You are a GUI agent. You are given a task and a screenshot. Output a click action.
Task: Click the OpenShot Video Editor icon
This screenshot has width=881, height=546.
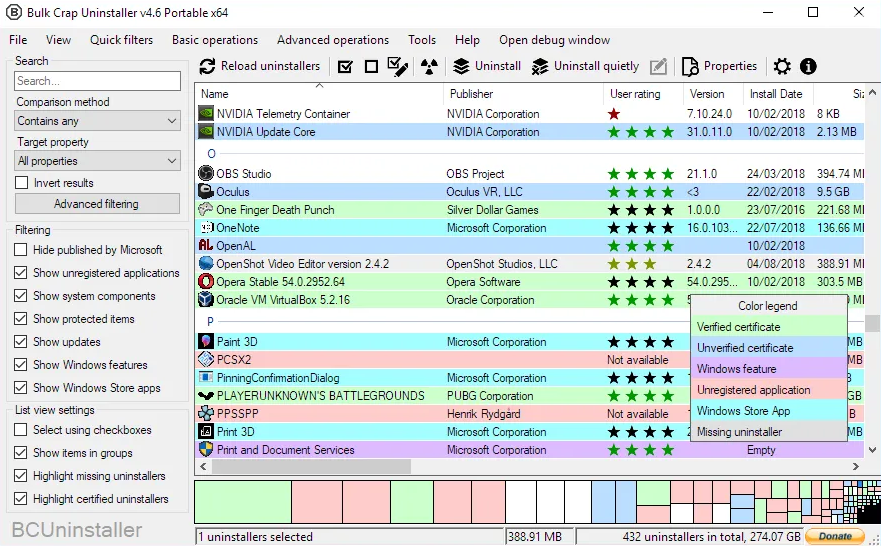[206, 263]
